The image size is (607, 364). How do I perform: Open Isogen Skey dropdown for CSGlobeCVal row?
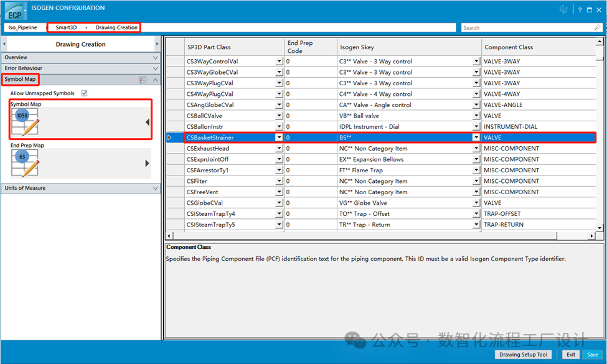[476, 203]
